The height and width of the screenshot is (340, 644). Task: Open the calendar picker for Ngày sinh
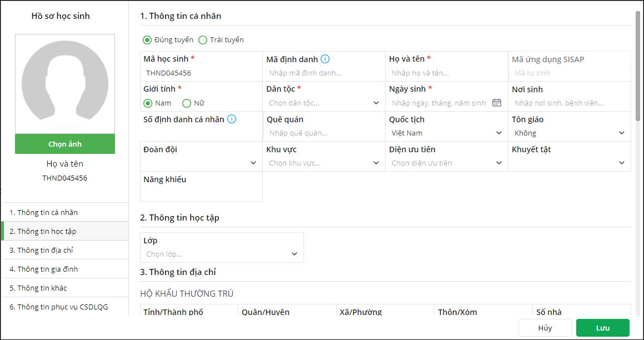tap(497, 103)
